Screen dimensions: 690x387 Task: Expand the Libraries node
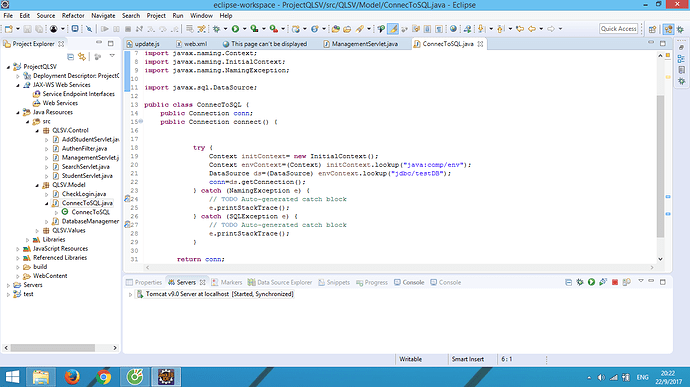[27, 240]
